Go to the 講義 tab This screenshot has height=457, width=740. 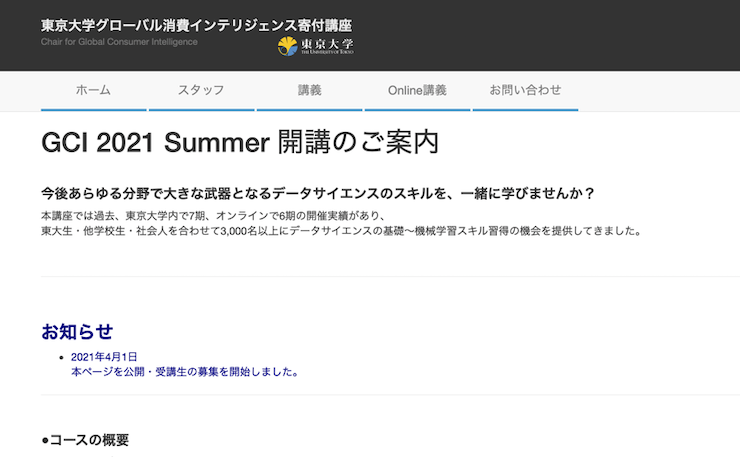click(x=309, y=90)
